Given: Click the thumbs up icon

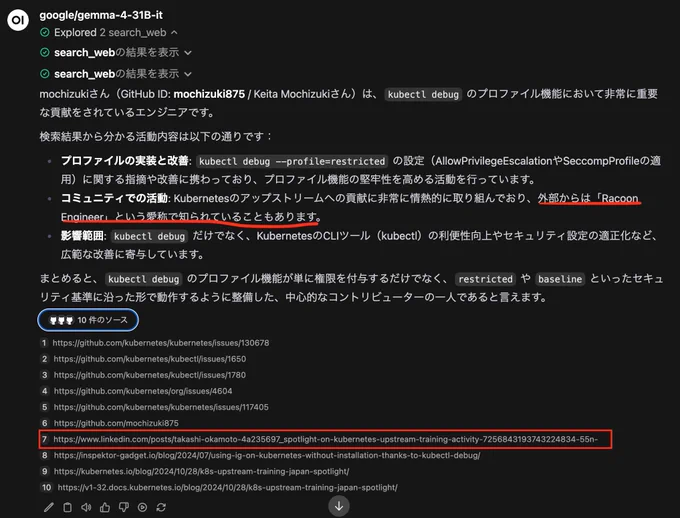Looking at the screenshot, I should tap(105, 507).
